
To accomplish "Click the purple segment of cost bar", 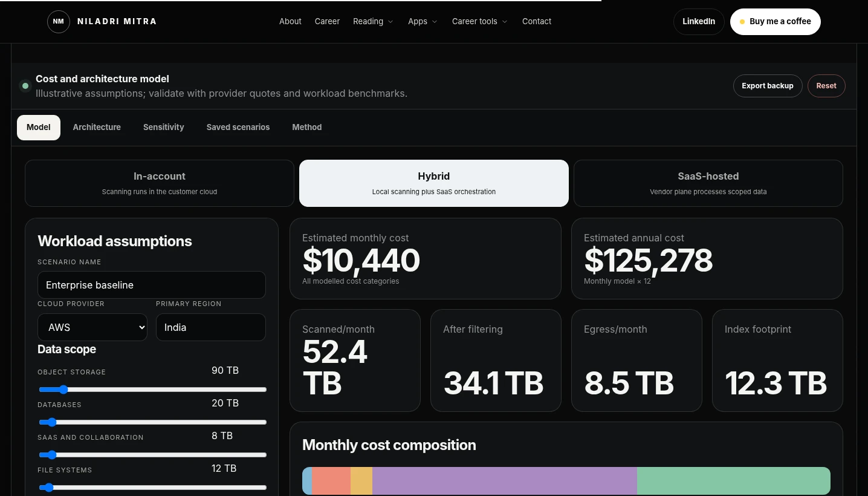I will point(505,481).
